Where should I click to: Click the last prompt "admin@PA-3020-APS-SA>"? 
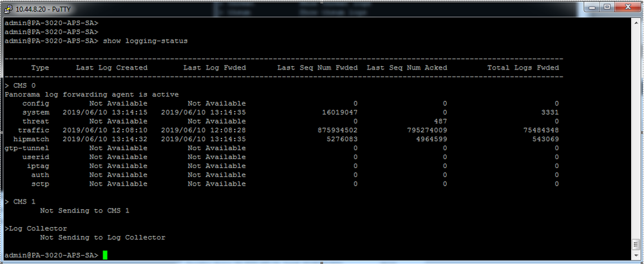pyautogui.click(x=52, y=256)
